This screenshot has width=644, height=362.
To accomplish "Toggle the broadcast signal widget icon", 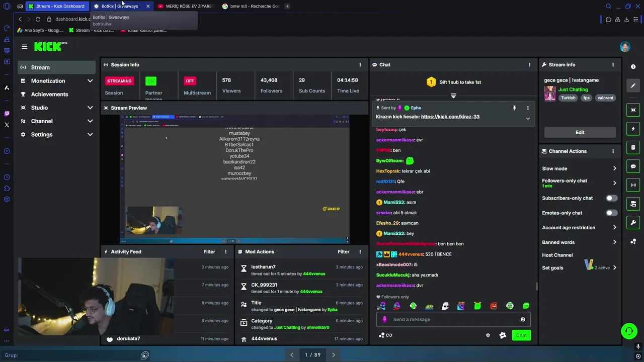I will click(633, 185).
